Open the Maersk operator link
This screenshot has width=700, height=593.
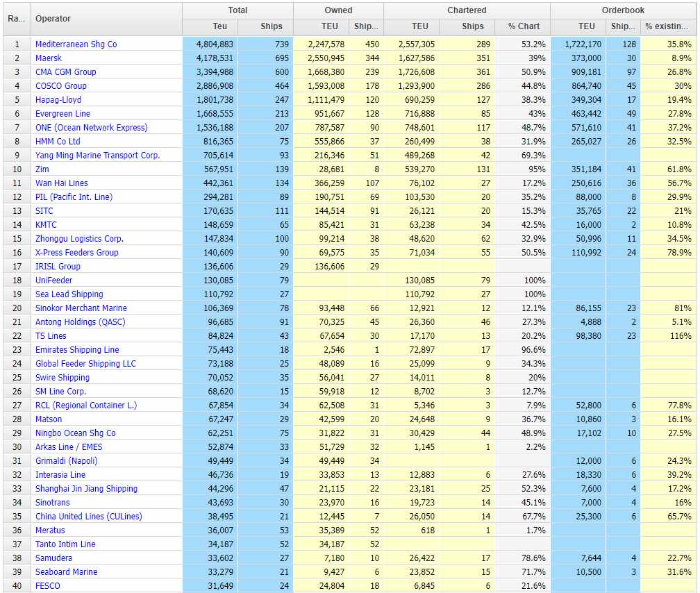click(48, 58)
